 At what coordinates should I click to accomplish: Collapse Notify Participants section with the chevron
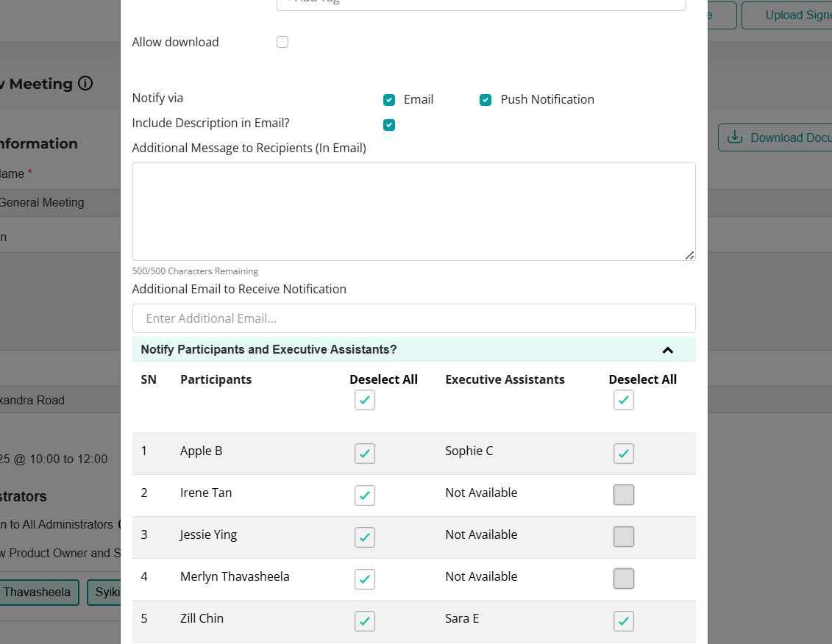pos(667,350)
